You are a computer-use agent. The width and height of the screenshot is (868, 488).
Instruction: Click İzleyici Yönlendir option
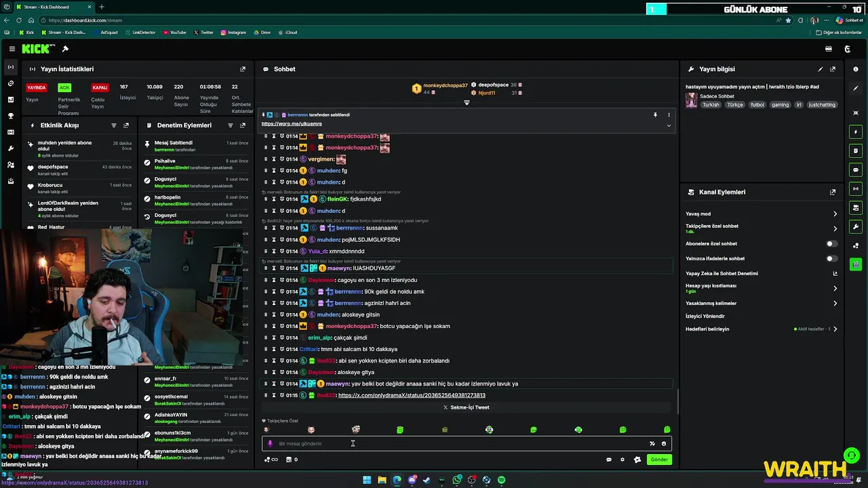[705, 316]
